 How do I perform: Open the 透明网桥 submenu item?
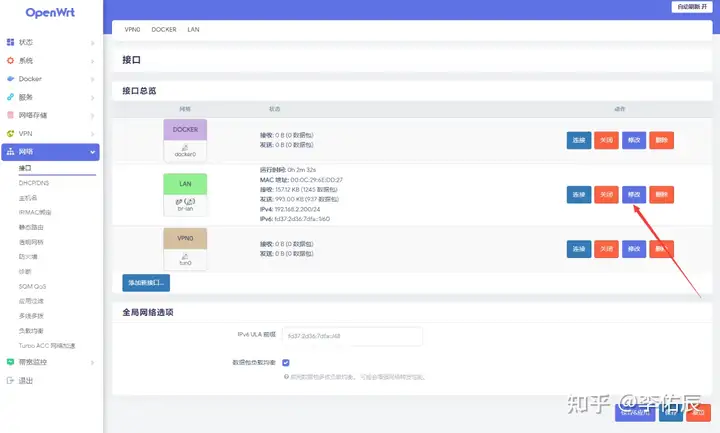31,242
